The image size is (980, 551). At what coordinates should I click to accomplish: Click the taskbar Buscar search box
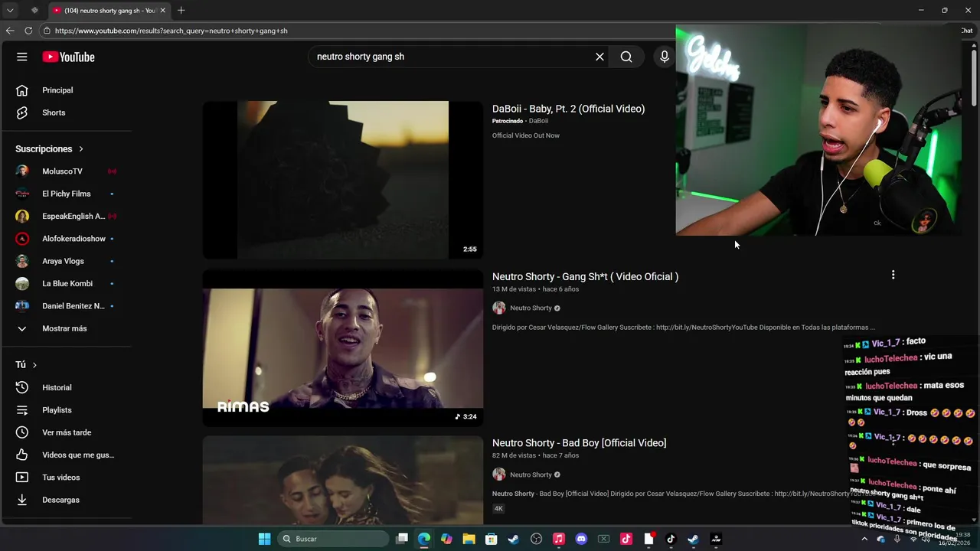(333, 539)
